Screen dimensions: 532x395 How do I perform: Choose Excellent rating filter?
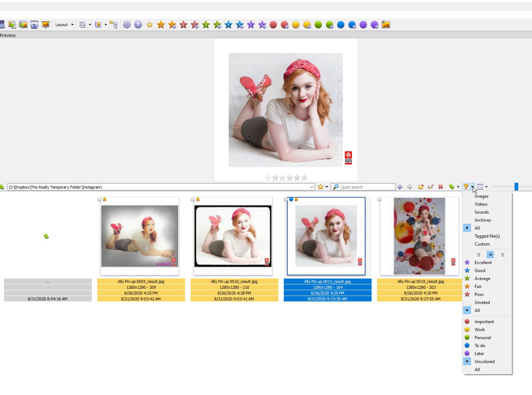(483, 263)
